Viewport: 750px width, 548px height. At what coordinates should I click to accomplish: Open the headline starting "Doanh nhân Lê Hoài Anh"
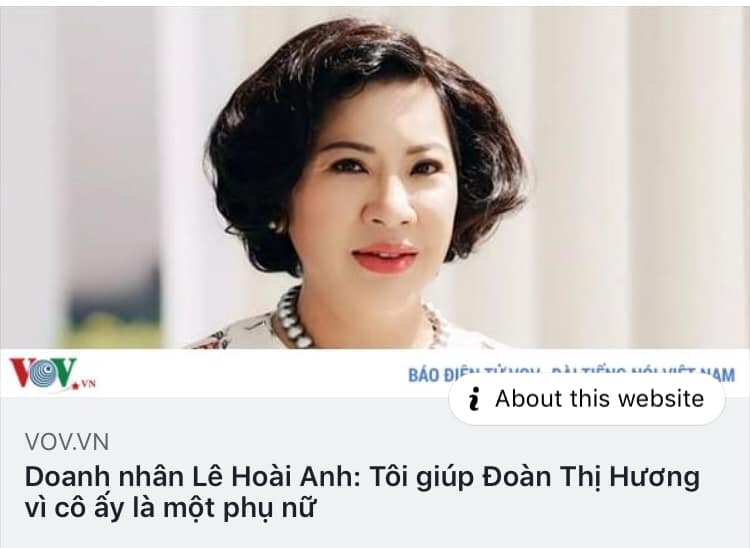click(x=362, y=493)
